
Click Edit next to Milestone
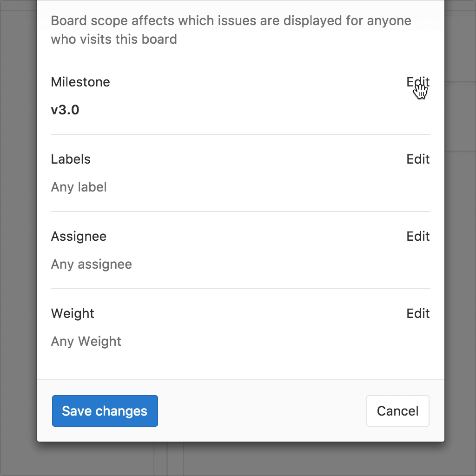click(x=418, y=82)
